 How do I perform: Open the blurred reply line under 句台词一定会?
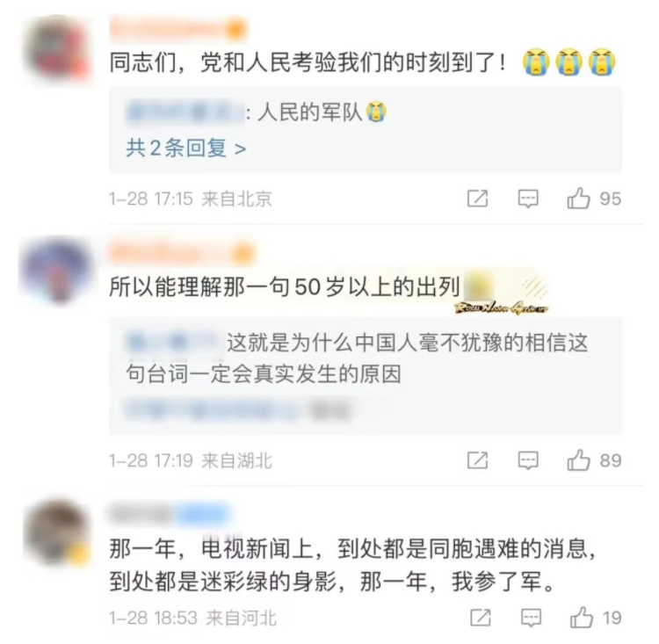(x=238, y=409)
